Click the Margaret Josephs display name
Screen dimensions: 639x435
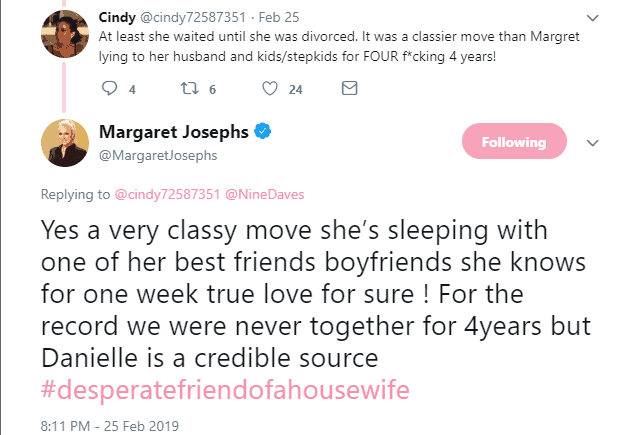(175, 132)
